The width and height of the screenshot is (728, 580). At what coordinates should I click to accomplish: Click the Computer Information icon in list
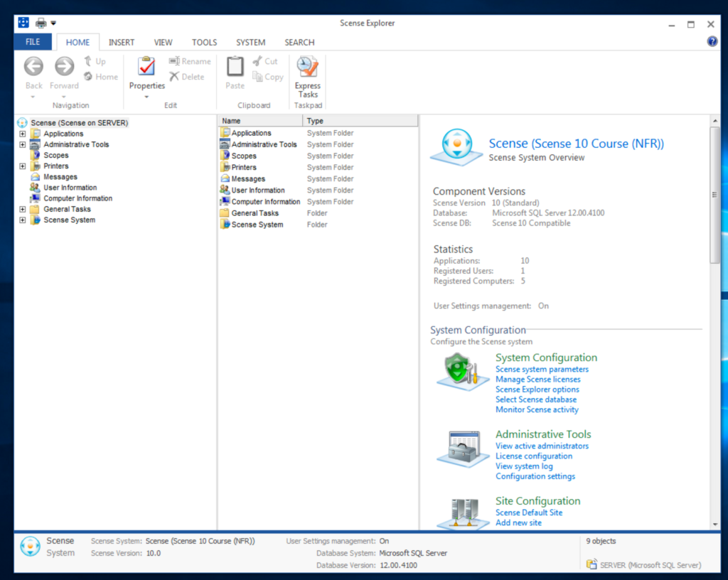click(x=225, y=201)
